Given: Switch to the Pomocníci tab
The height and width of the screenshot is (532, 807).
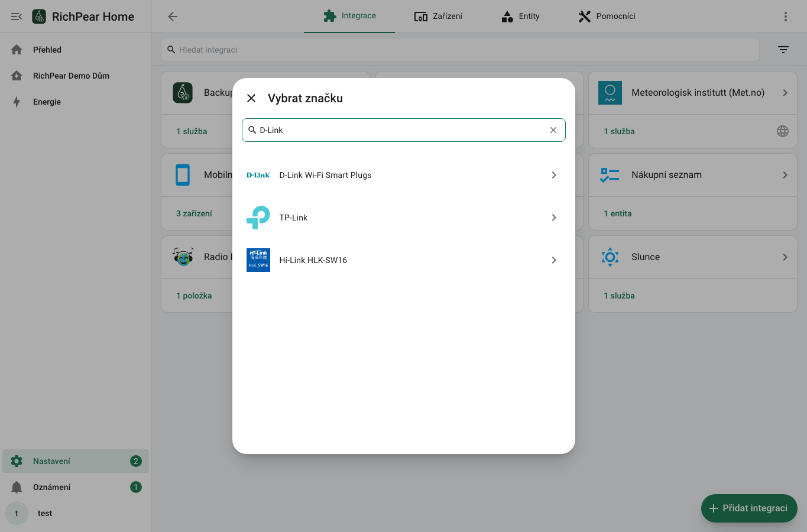Looking at the screenshot, I should tap(607, 16).
